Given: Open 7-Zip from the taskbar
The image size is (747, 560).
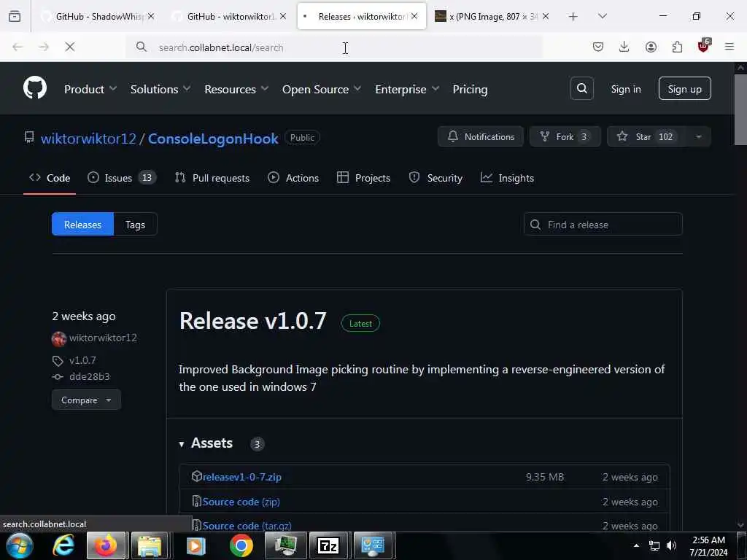Looking at the screenshot, I should point(329,545).
